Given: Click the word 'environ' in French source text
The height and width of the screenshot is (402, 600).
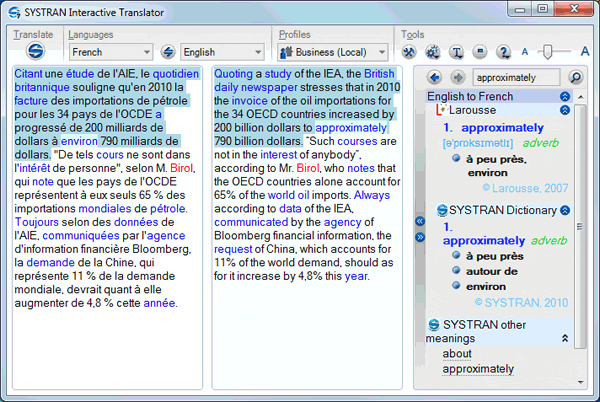Looking at the screenshot, I should tap(79, 141).
